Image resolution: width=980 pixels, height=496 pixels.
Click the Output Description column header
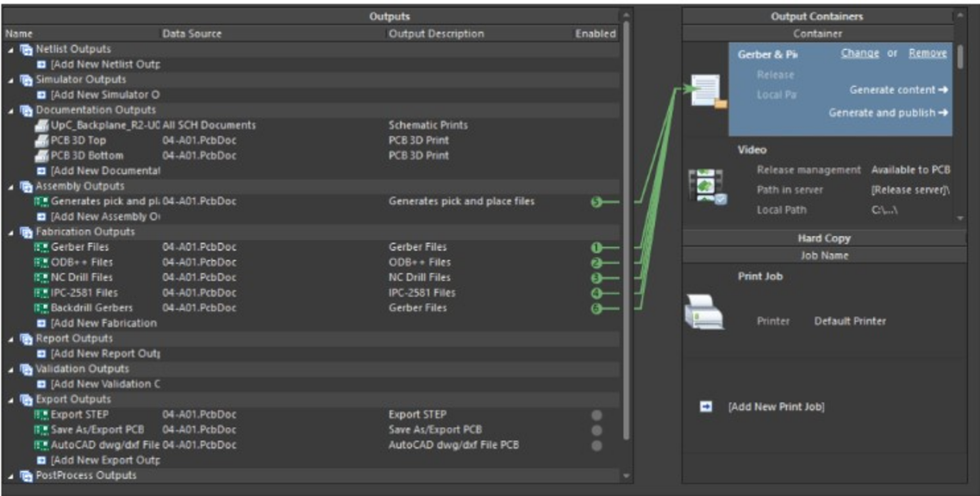point(436,34)
